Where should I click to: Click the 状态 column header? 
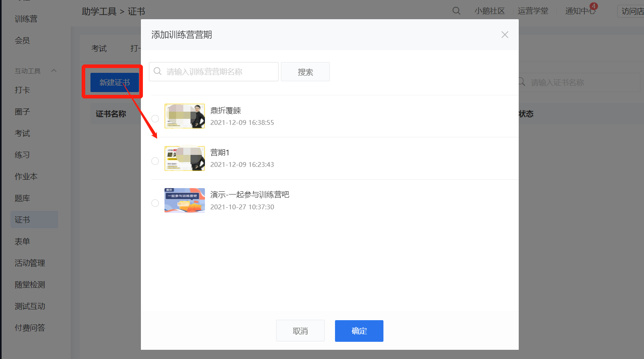click(x=526, y=114)
